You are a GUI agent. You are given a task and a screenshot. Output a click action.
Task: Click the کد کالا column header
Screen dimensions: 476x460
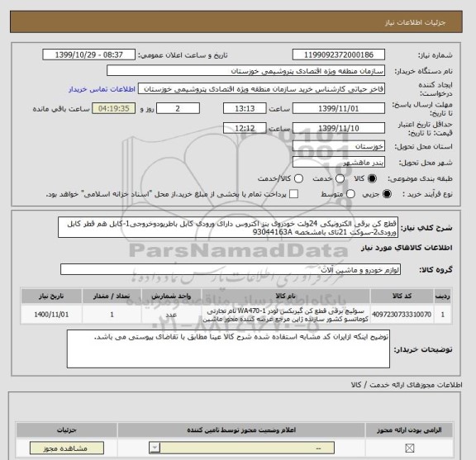(402, 296)
